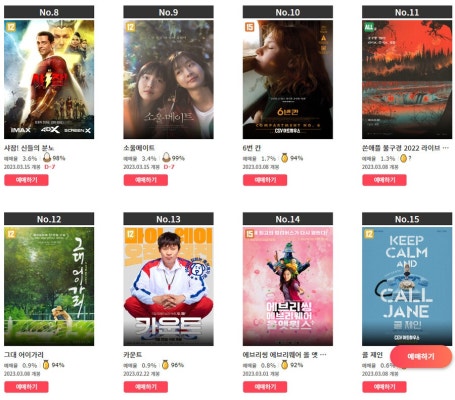The height and width of the screenshot is (400, 455).
Task: Book tickets for 6번 칸
Action: pos(265,180)
